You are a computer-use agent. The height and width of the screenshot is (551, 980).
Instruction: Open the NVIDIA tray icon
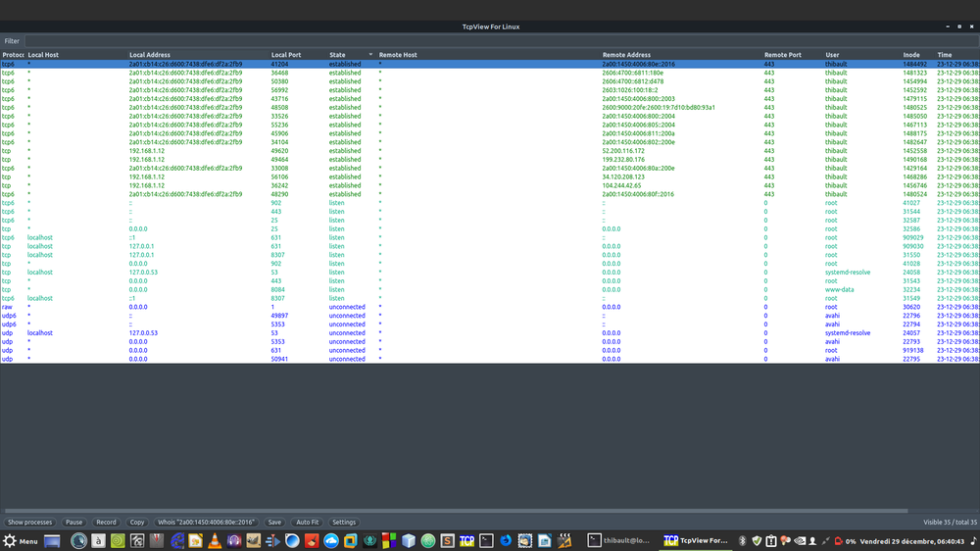(x=799, y=540)
